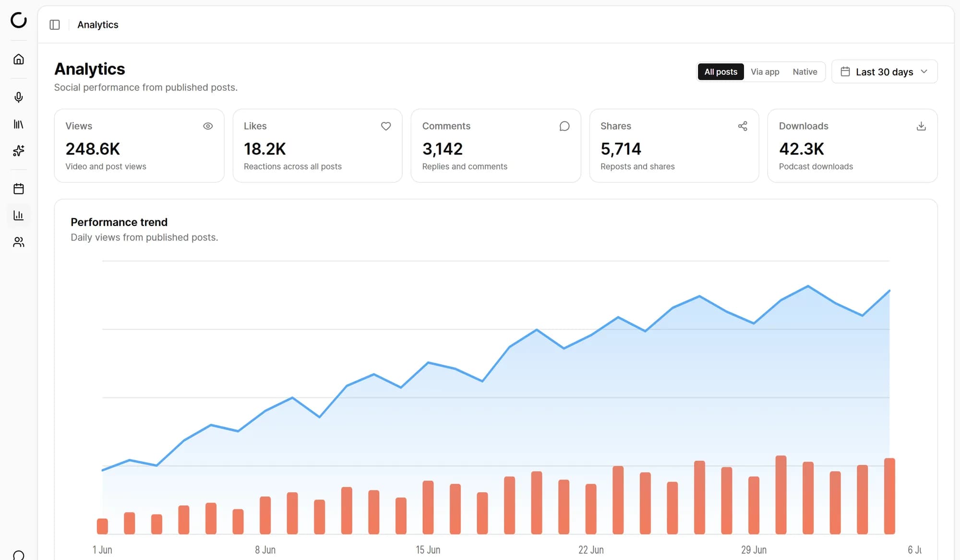Click the app logo in the sidebar
The height and width of the screenshot is (560, 960).
click(x=19, y=20)
